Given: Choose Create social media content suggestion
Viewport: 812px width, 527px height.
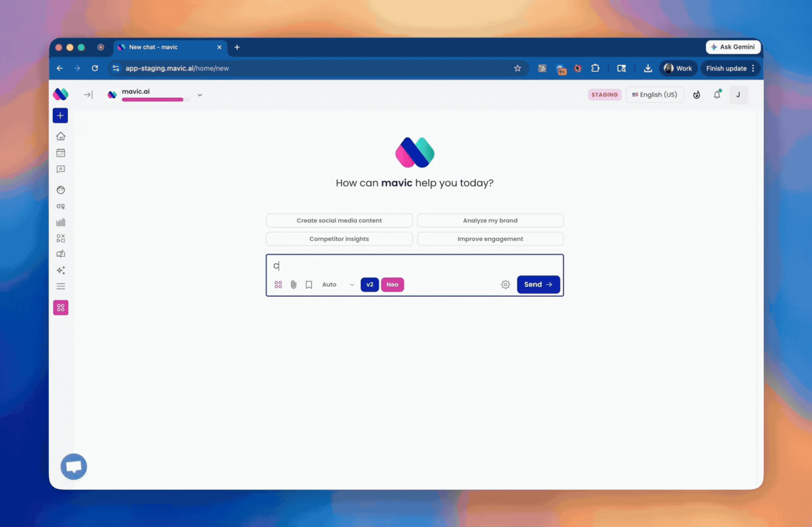Looking at the screenshot, I should pyautogui.click(x=339, y=221).
